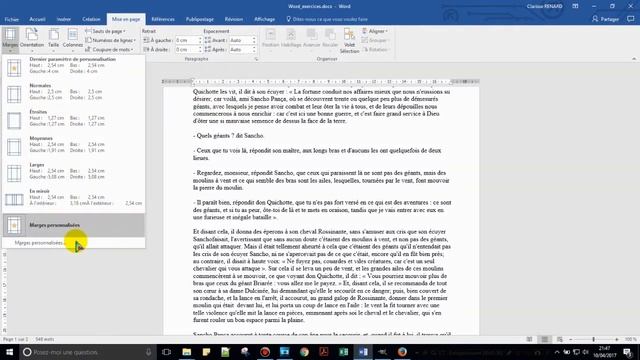Click the Après spacing field
640x360 pixels.
pos(240,49)
